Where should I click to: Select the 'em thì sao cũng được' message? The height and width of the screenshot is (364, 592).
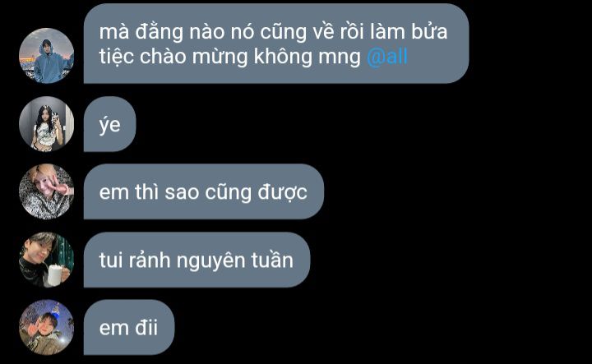[204, 191]
